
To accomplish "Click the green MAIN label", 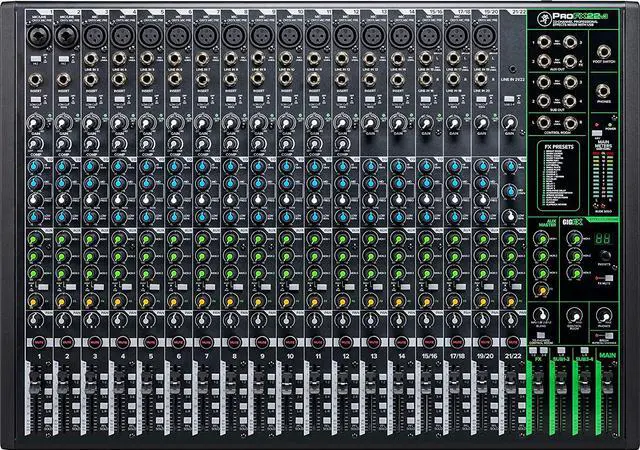I will click(607, 356).
